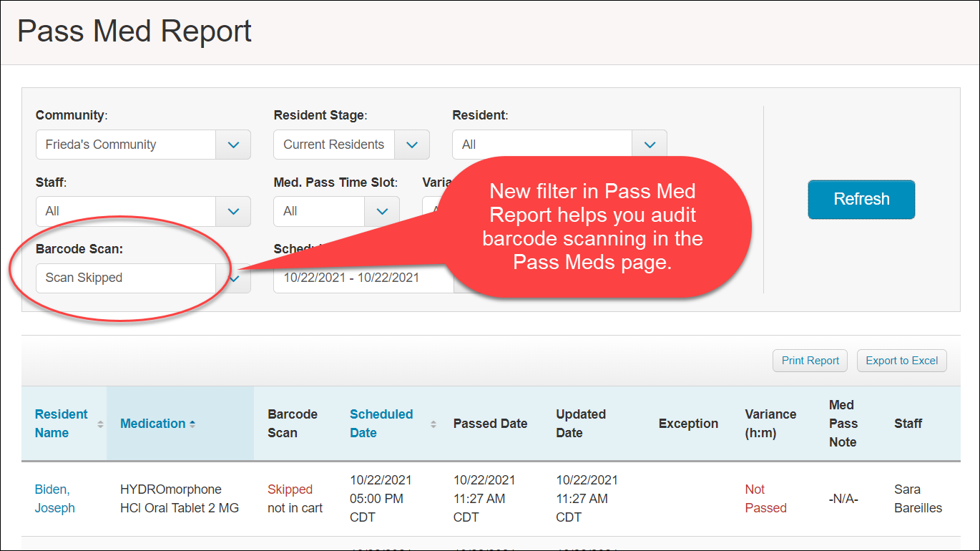Sort the Medication column using its arrows
The height and width of the screenshot is (551, 980).
click(190, 424)
